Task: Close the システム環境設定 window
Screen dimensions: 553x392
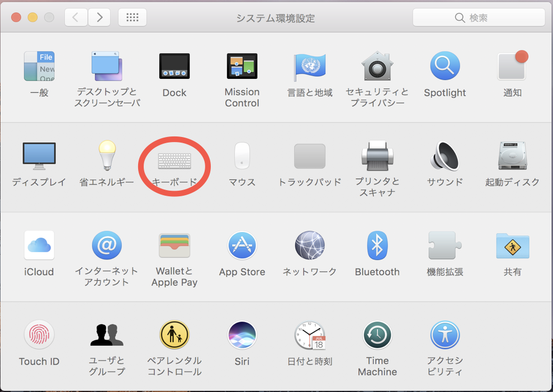Action: click(x=16, y=17)
